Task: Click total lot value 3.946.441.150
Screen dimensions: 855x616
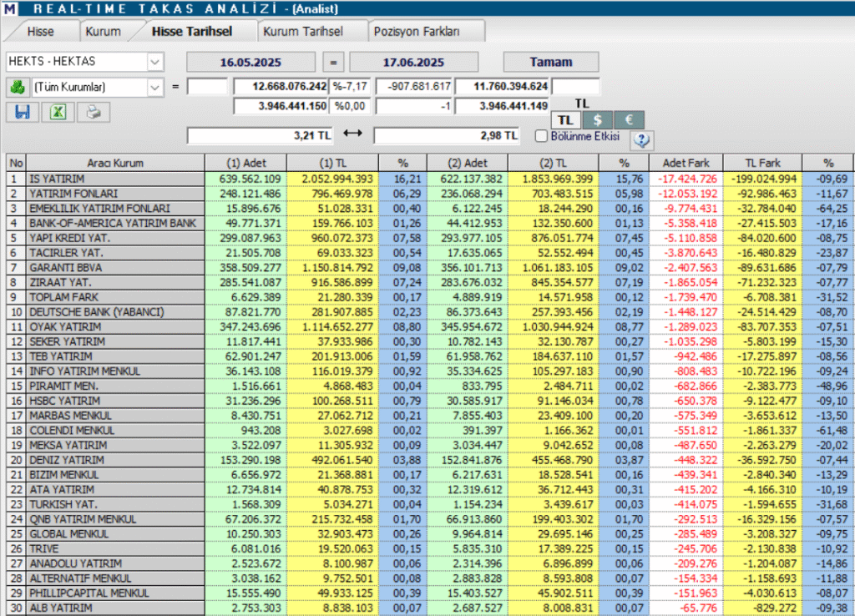Action: point(281,106)
